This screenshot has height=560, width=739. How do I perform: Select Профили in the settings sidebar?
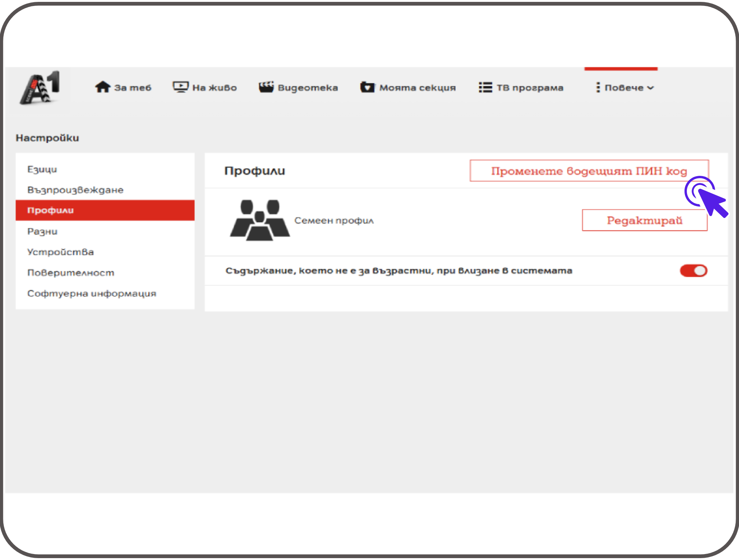[51, 211]
